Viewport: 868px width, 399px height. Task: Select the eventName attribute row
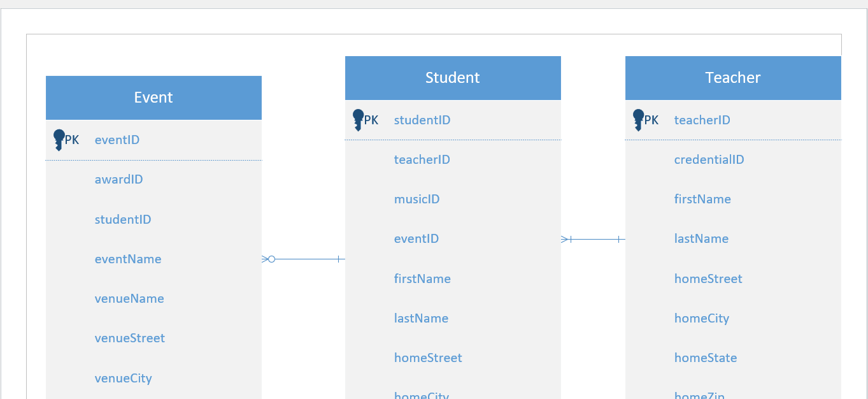tap(153, 259)
